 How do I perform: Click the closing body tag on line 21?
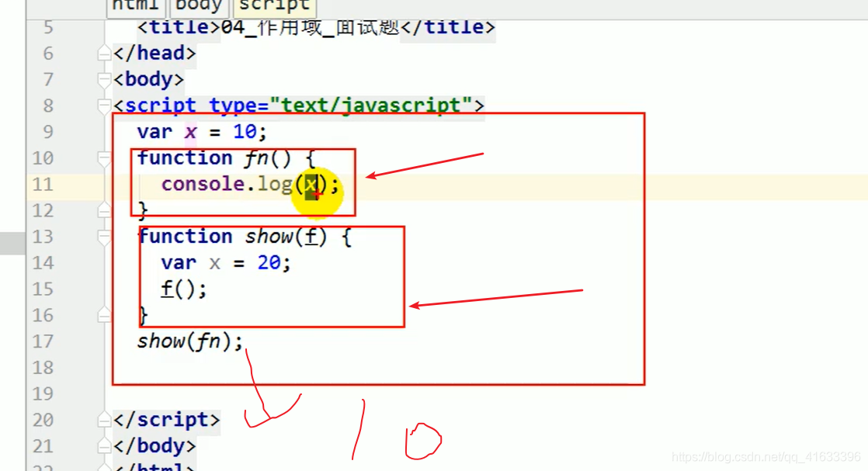click(155, 446)
